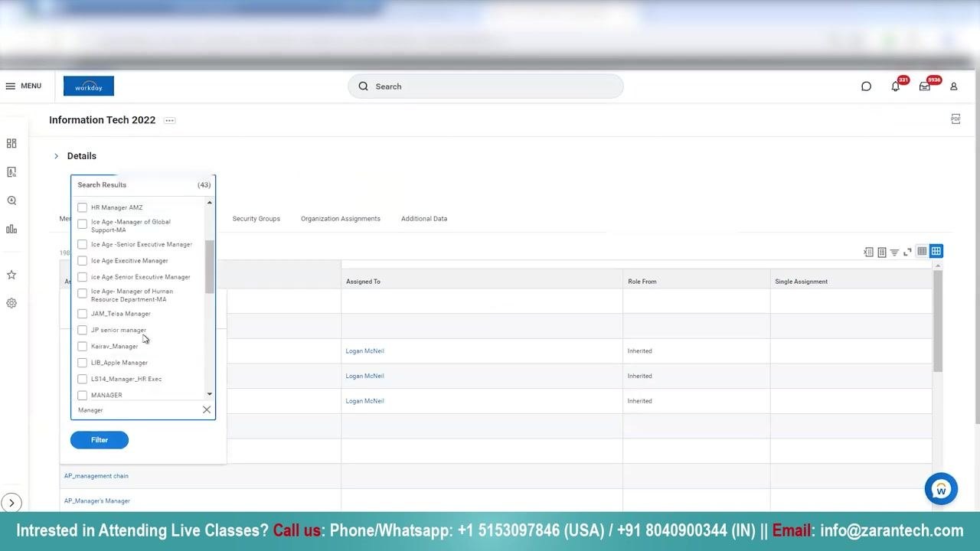This screenshot has width=980, height=551.
Task: Click the search results list up arrow
Action: pos(210,202)
